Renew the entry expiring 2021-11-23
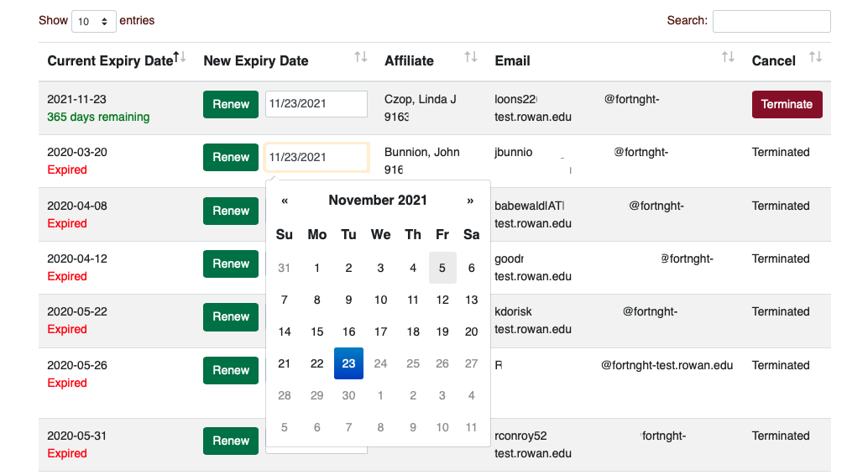The image size is (868, 475). pyautogui.click(x=231, y=104)
